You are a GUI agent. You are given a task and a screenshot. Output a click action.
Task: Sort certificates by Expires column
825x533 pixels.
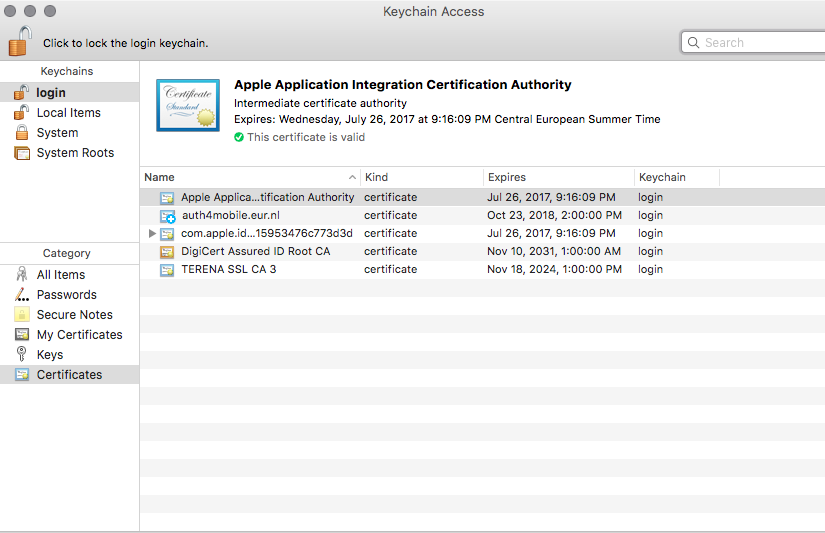(557, 177)
